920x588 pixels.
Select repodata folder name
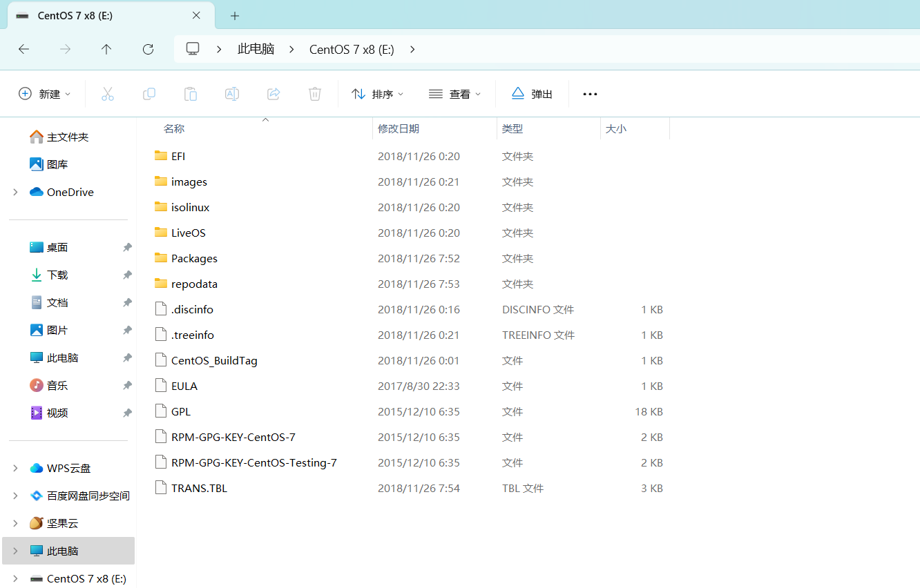click(x=195, y=284)
